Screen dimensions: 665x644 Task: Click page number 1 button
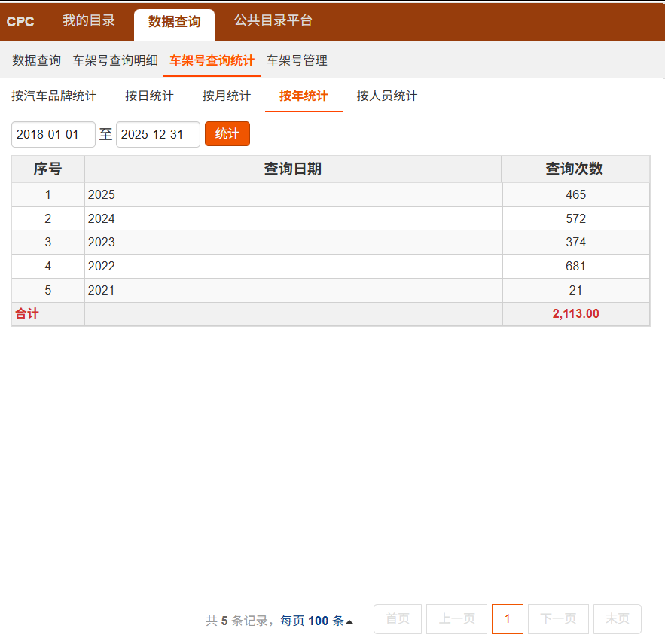[507, 619]
